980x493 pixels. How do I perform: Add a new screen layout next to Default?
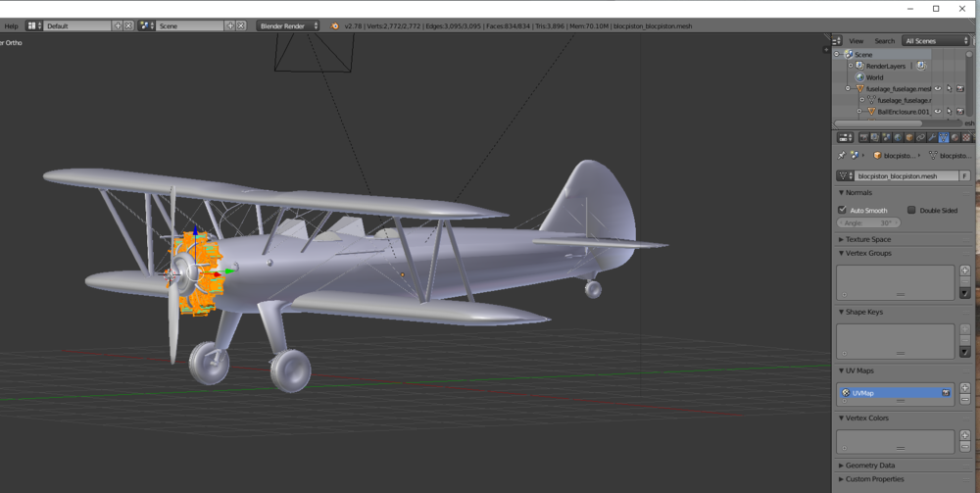(x=118, y=25)
